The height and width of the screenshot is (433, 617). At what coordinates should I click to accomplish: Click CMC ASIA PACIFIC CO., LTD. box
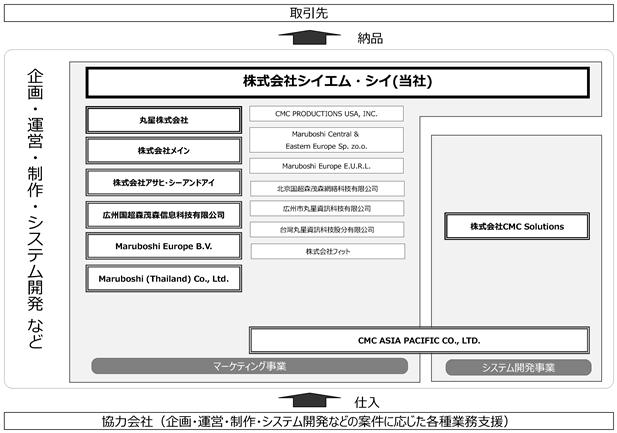coord(419,340)
